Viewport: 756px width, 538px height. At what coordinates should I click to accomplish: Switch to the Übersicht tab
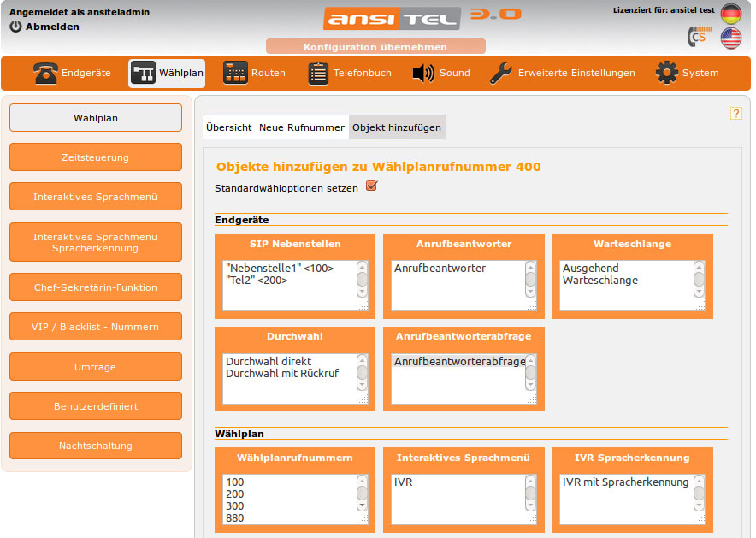228,127
